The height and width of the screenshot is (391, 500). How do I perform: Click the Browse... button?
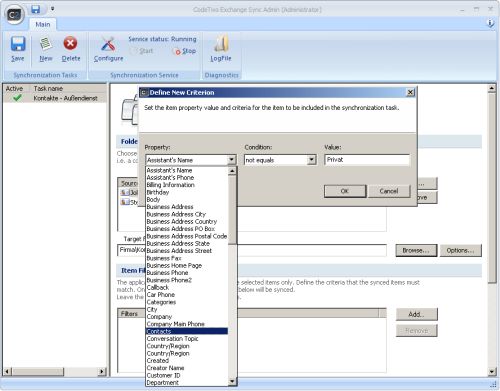point(416,250)
